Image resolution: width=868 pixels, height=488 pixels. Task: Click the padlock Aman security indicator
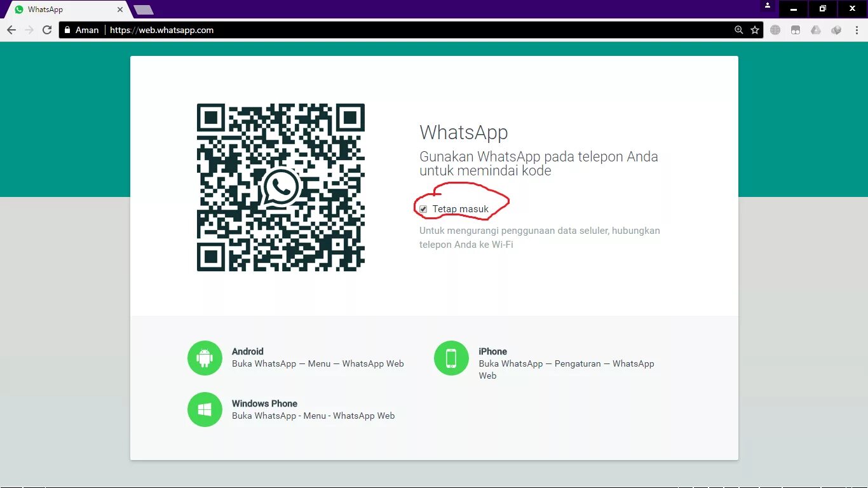pyautogui.click(x=81, y=30)
